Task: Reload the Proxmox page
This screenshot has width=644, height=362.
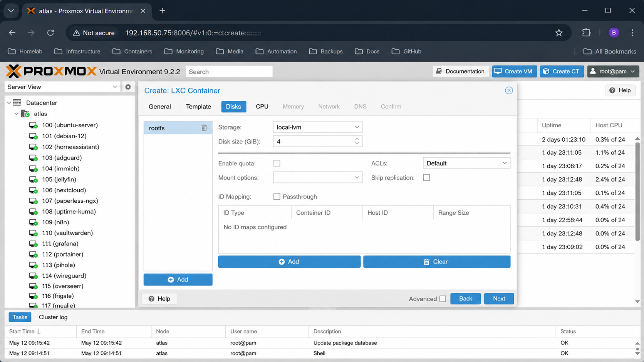Action: tap(50, 33)
